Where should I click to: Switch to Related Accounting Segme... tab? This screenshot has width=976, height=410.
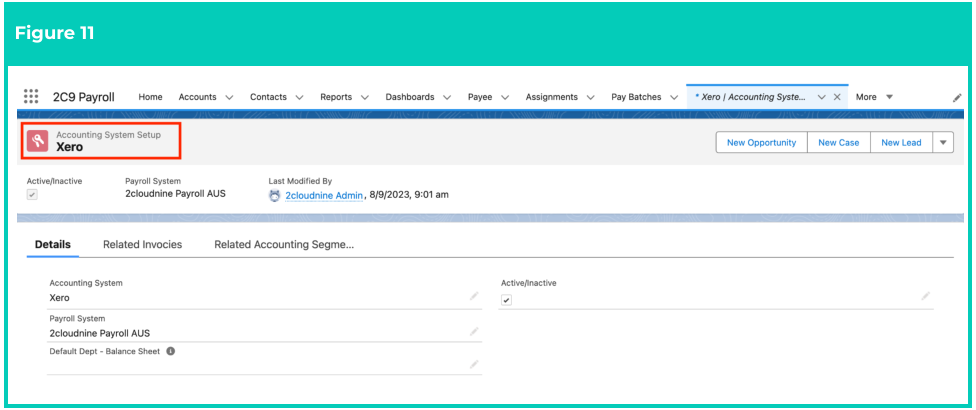pos(284,245)
